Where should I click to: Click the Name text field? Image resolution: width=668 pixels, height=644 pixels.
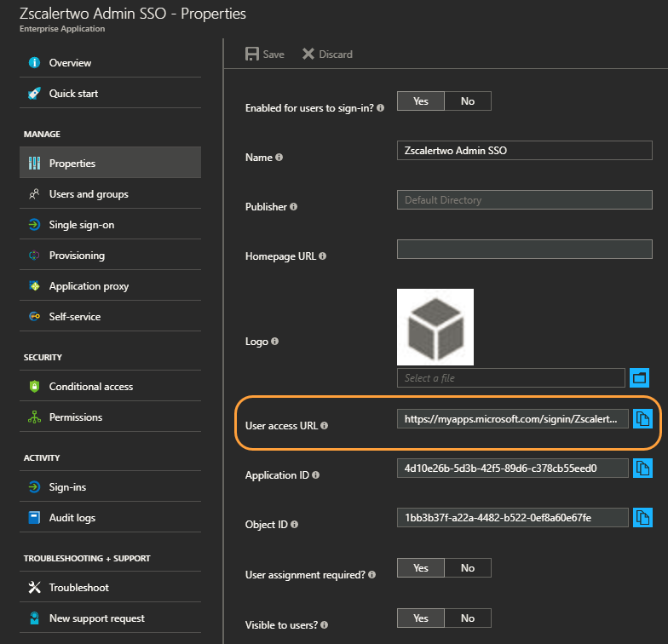524,151
